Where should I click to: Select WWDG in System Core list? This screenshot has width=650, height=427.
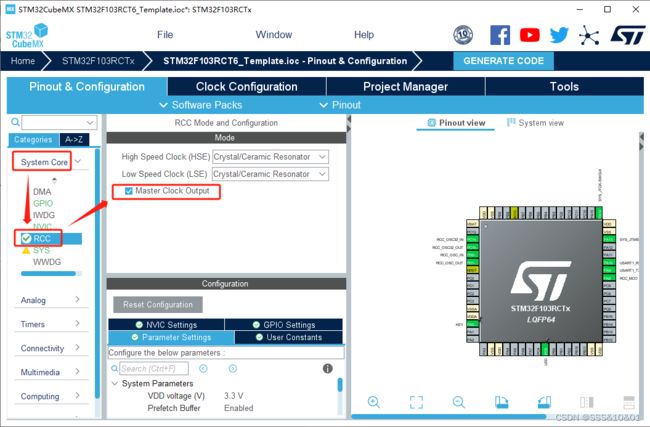[x=47, y=262]
